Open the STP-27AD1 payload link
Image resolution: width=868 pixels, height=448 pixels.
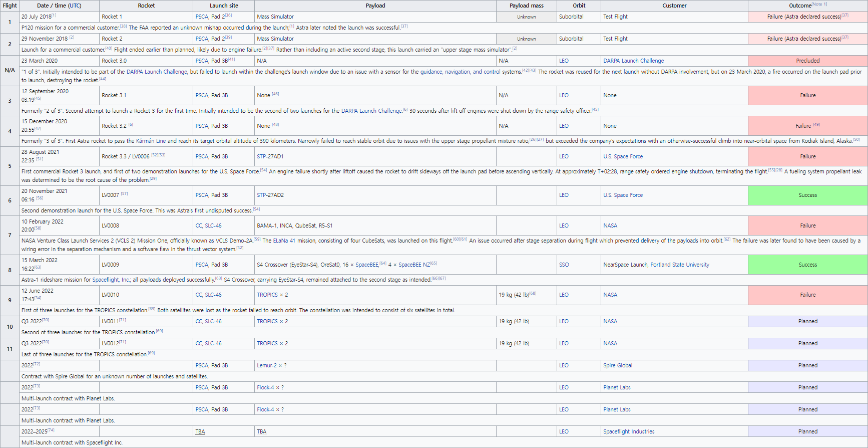click(270, 156)
